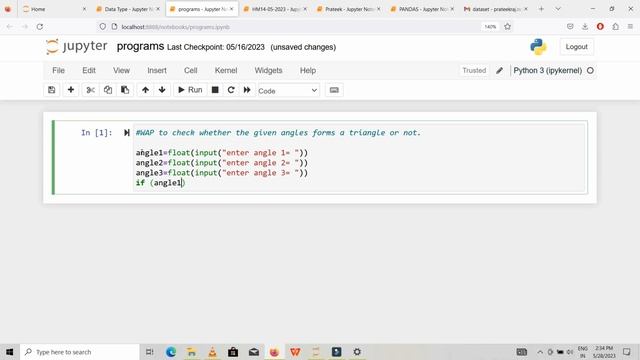640x360 pixels.
Task: Open the Pocket save icon
Action: tap(570, 27)
